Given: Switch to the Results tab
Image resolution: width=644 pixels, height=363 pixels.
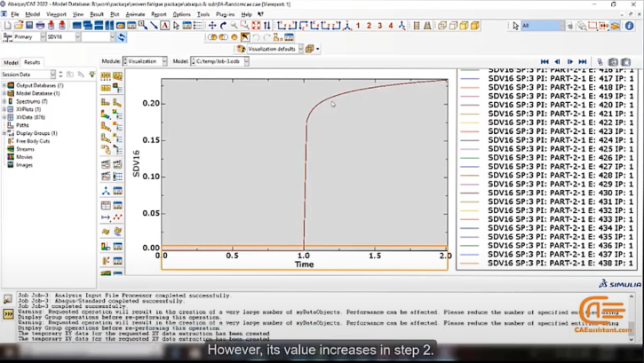Looking at the screenshot, I should (x=32, y=62).
